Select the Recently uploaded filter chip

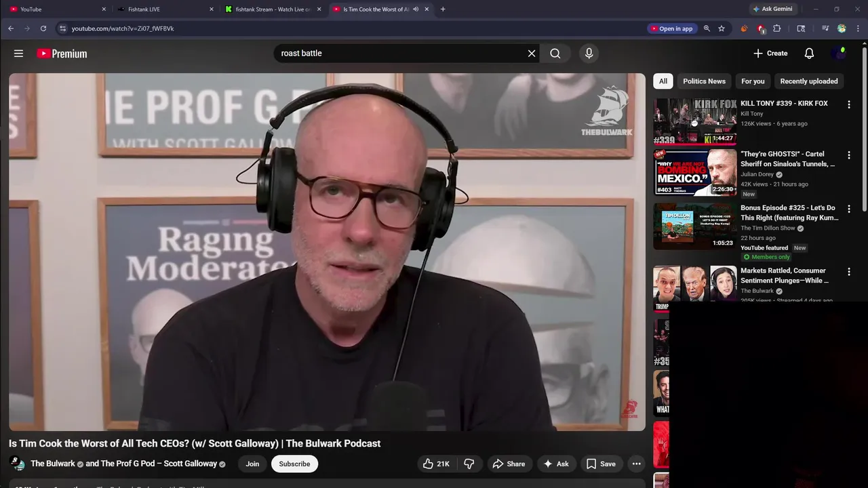coord(808,81)
